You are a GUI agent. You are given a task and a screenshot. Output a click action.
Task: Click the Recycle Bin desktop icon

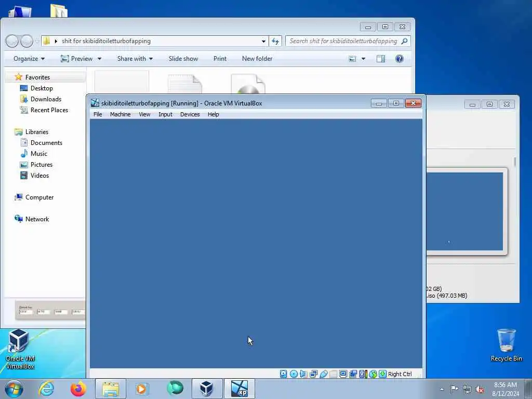(x=506, y=345)
